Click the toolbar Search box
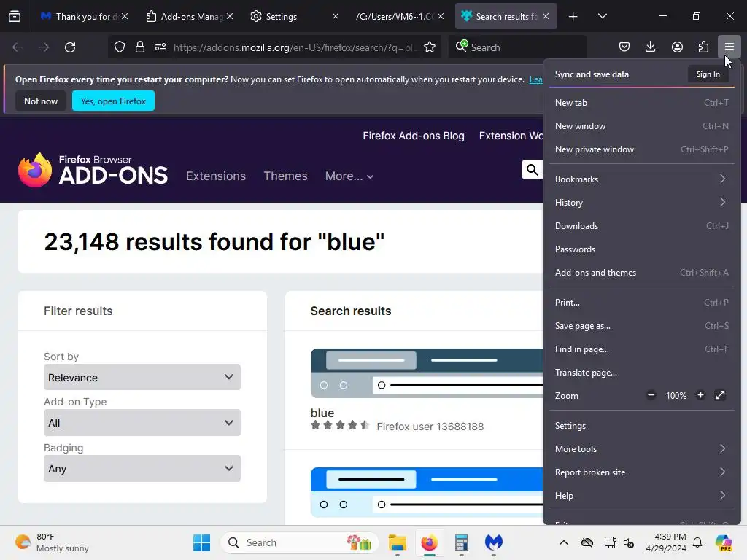Screen dimensions: 747x560 click(517, 47)
